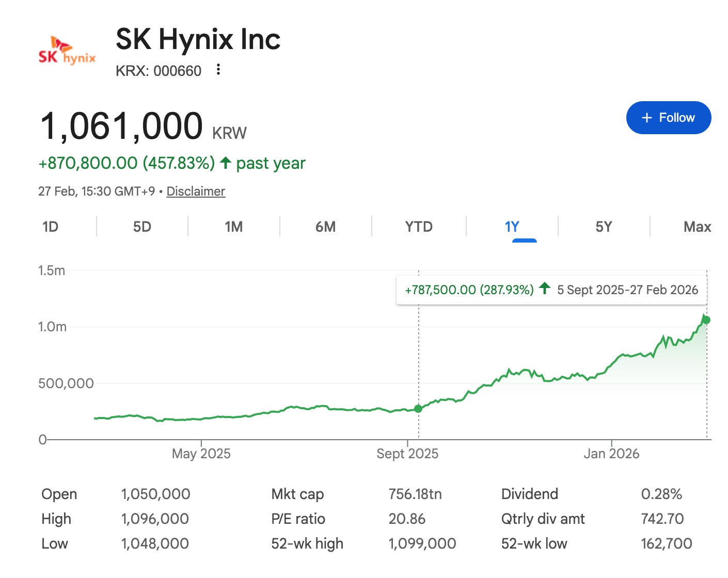The width and height of the screenshot is (728, 578).
Task: Follow SK Hynix Inc stock
Action: 669,118
